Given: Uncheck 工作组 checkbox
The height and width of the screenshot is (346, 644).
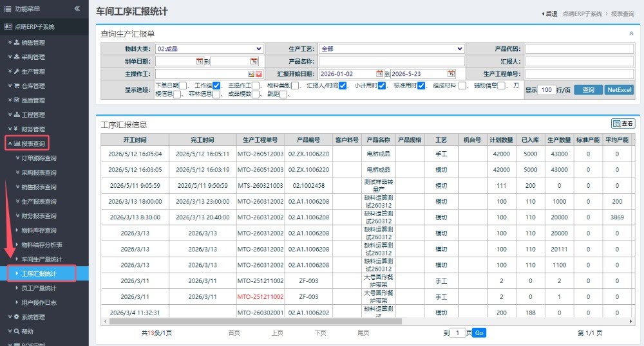Looking at the screenshot, I should click(x=216, y=86).
